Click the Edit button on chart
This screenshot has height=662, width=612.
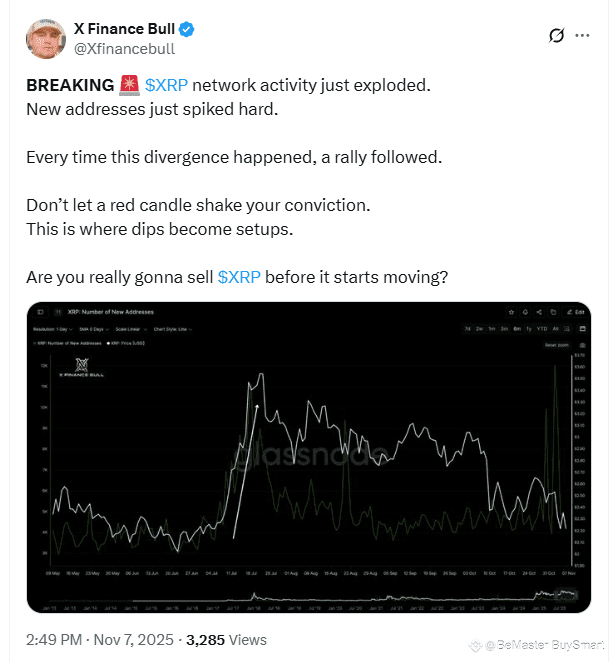point(576,312)
